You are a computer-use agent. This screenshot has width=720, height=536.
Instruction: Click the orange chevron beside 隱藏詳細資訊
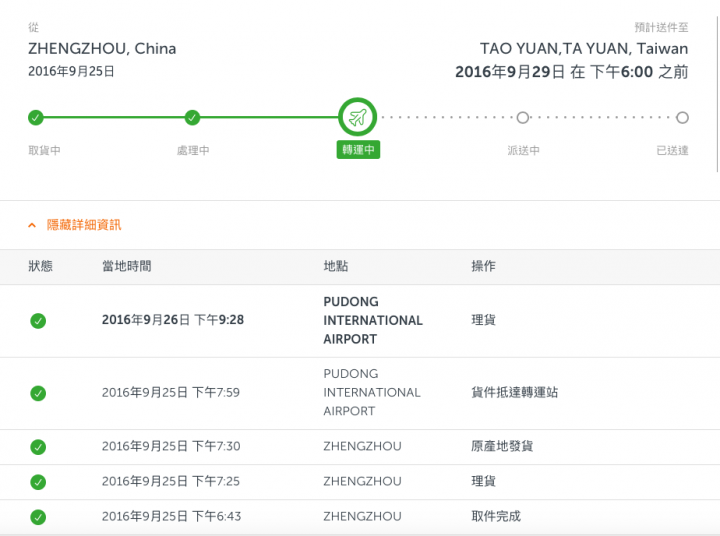(x=32, y=225)
